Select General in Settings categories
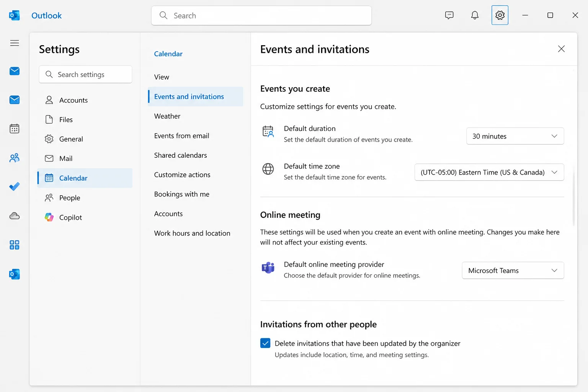This screenshot has height=392, width=588. point(85,139)
